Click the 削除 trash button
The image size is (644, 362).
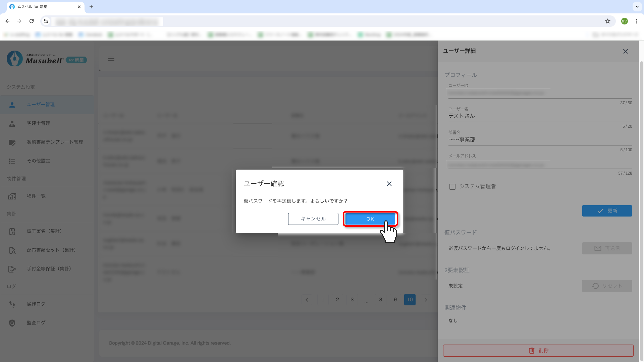[538, 350]
